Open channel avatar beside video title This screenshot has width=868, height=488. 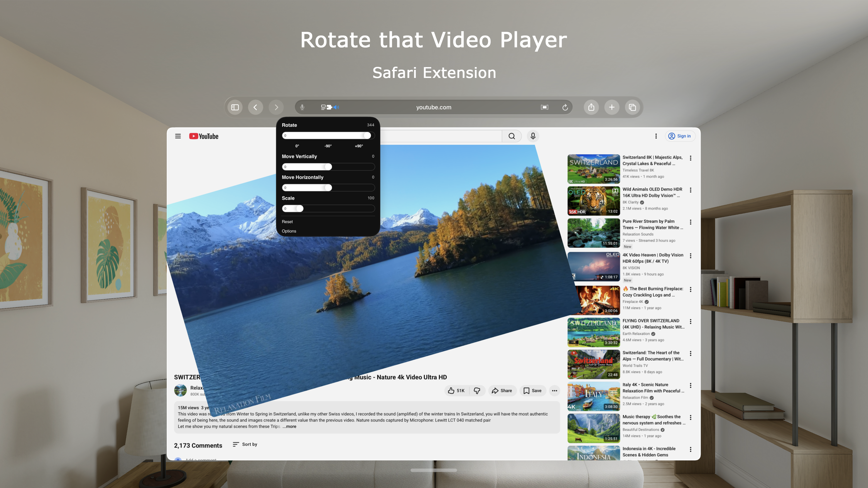click(x=180, y=390)
